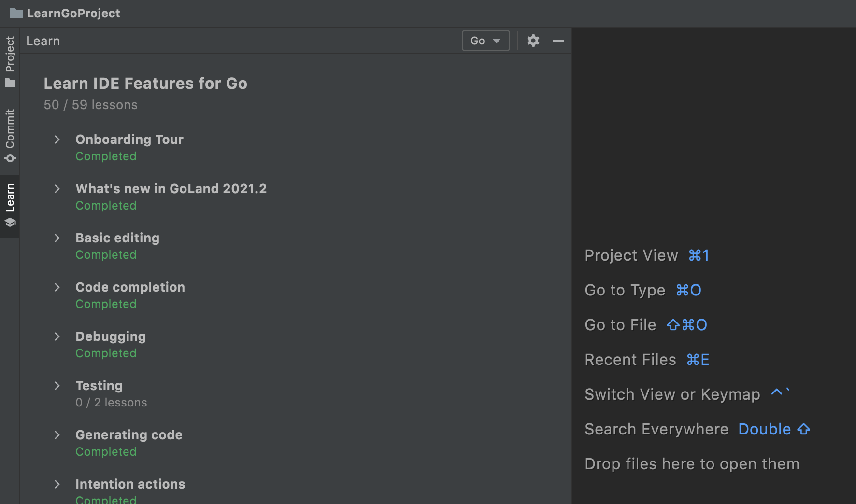
Task: Click the Learn panel title label
Action: (43, 41)
